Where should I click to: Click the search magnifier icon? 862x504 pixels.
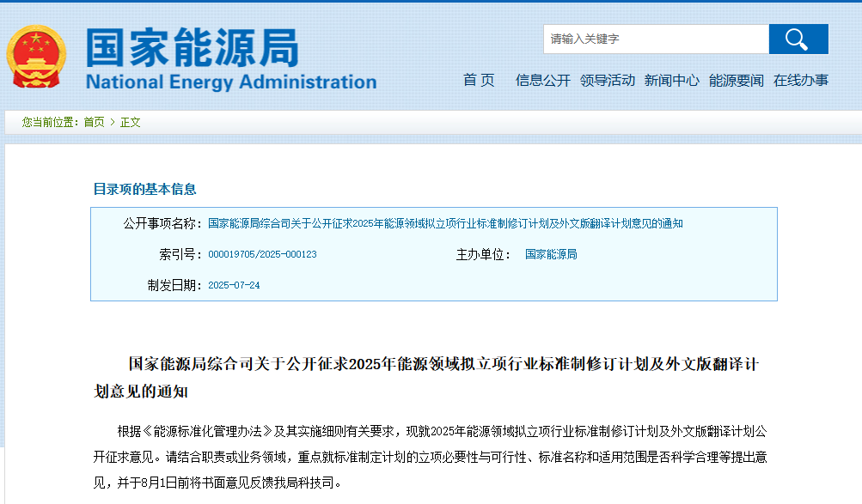coord(798,39)
